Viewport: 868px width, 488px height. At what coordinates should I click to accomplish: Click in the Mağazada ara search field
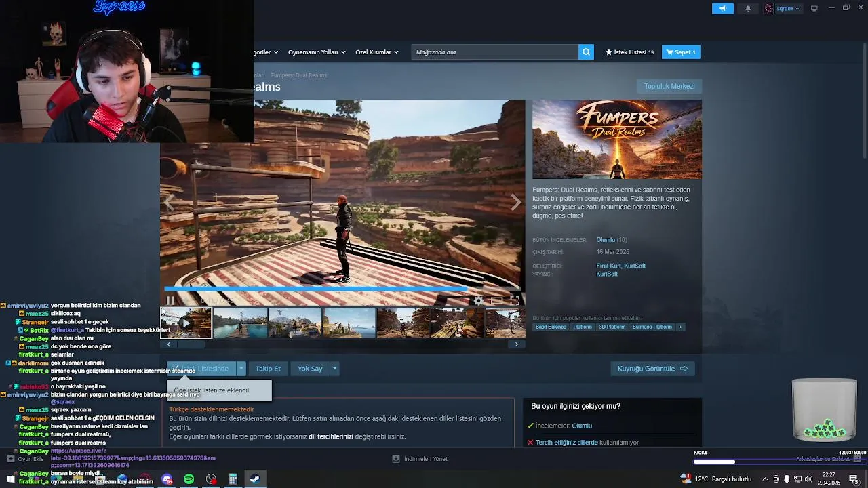point(495,52)
